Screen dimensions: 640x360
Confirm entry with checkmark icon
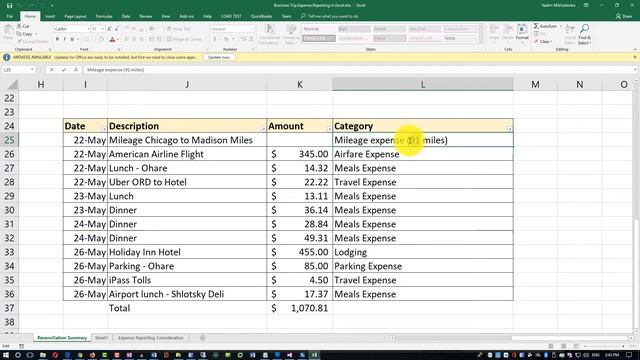[64, 70]
